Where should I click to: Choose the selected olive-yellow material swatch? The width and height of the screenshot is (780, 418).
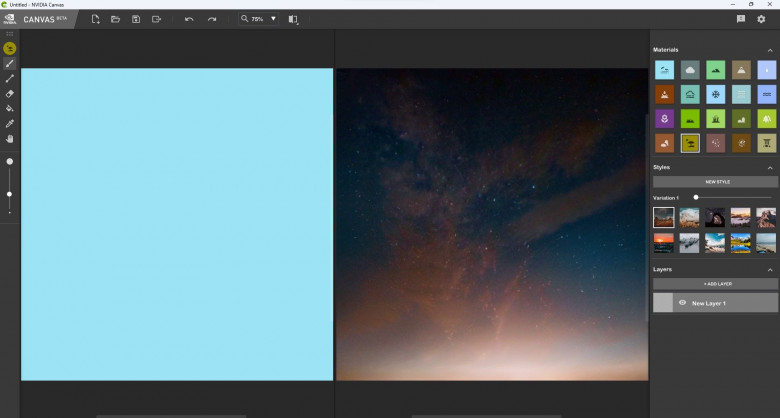point(690,143)
